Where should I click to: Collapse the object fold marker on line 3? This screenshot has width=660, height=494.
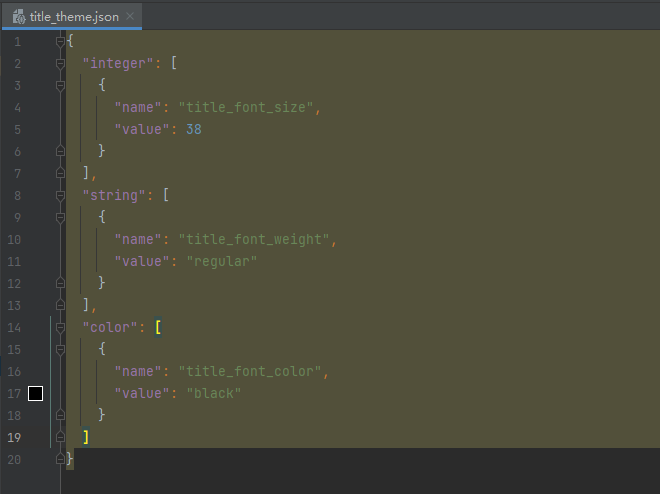click(60, 85)
